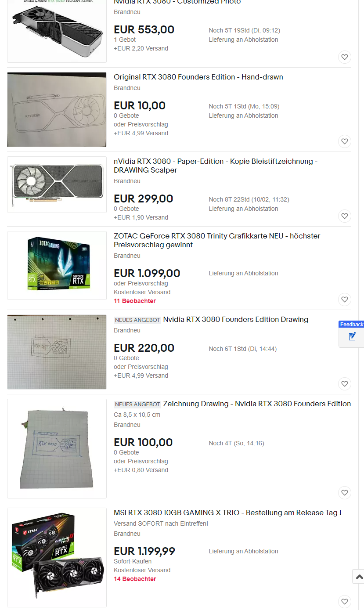Watchlist heart for Paper-Edition Bleistiftzeichnung listing
364x610 pixels.
pos(345,216)
